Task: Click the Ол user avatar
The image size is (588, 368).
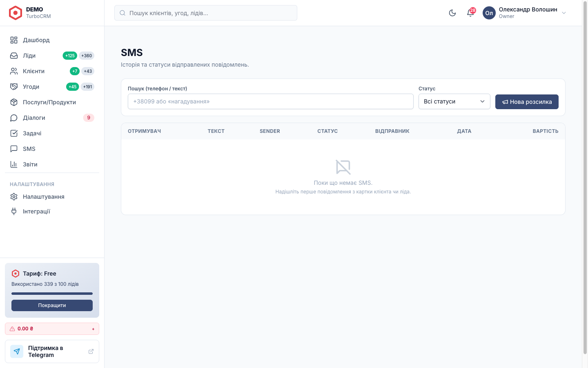Action: [x=489, y=13]
